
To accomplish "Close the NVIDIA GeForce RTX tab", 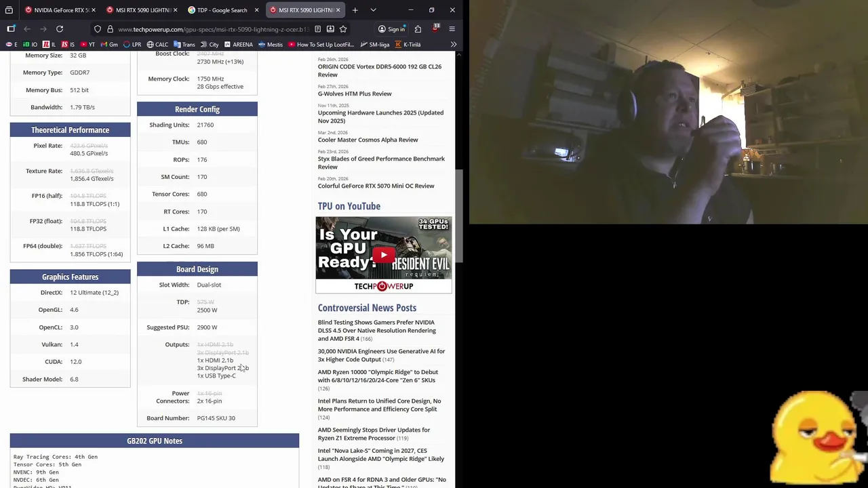I will 92,10.
